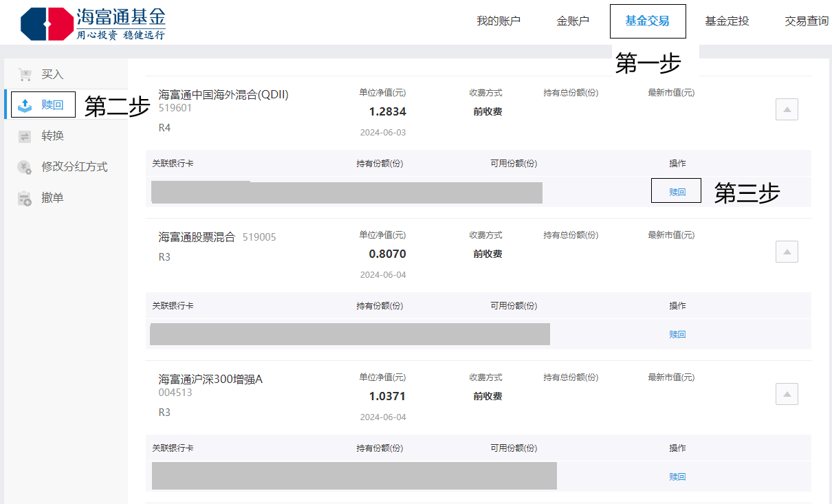
Task: Collapse the 海富通沪深300增强A fund row
Action: 787,394
